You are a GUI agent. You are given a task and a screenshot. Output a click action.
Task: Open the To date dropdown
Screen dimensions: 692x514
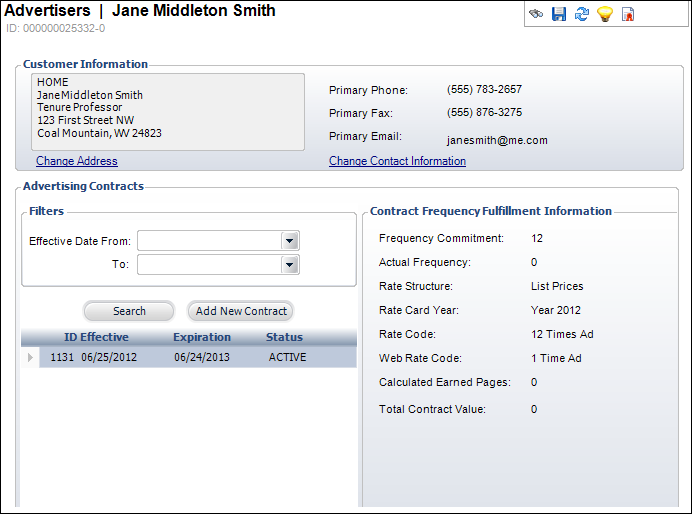click(290, 265)
